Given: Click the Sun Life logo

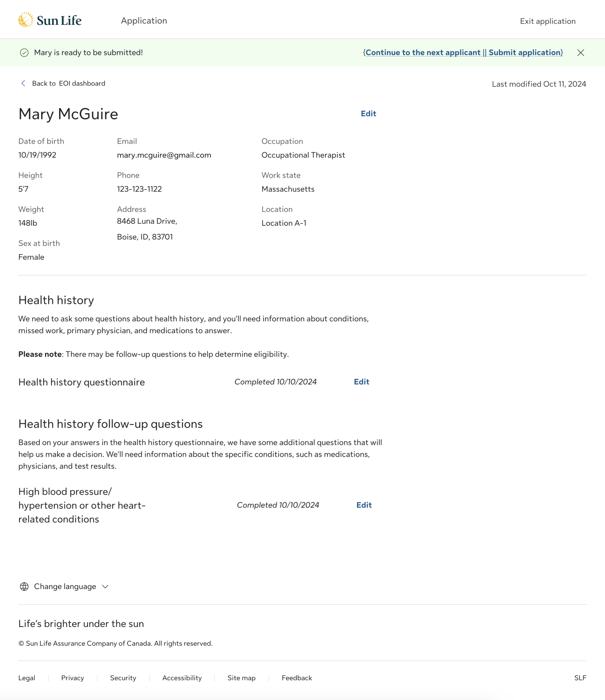Looking at the screenshot, I should 50,20.
